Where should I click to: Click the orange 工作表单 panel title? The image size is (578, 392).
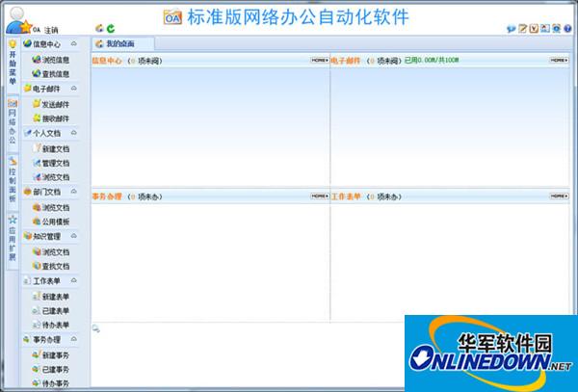pyautogui.click(x=346, y=196)
